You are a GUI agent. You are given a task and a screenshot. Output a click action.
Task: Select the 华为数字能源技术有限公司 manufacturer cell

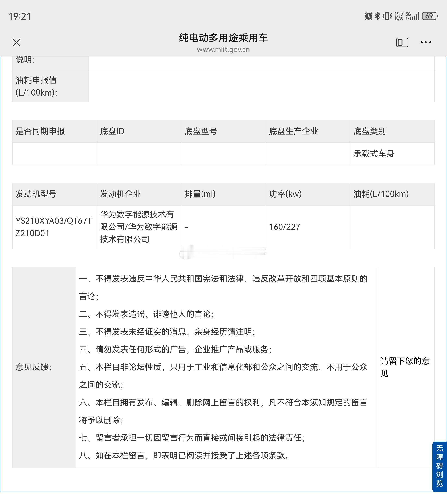click(139, 227)
